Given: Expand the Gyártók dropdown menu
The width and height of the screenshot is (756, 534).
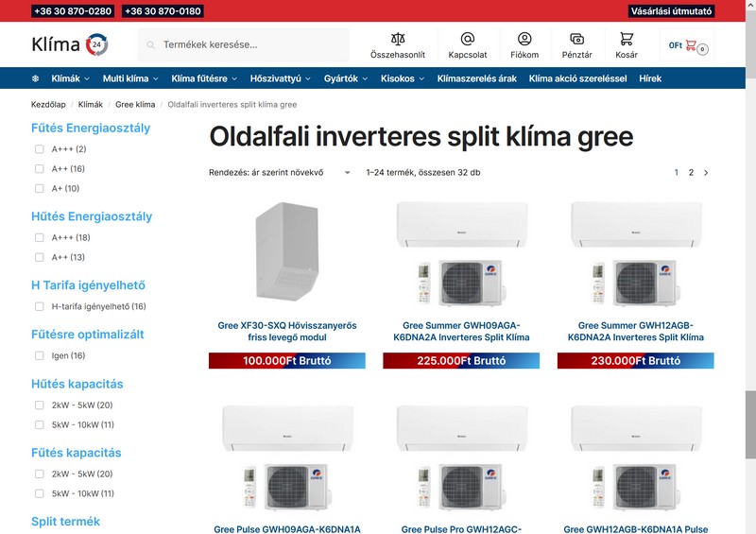Looking at the screenshot, I should click(x=345, y=78).
